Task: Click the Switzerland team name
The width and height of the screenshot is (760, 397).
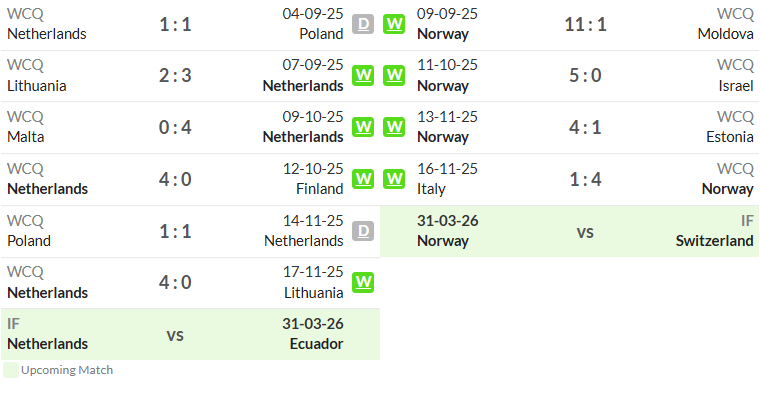Action: 714,241
